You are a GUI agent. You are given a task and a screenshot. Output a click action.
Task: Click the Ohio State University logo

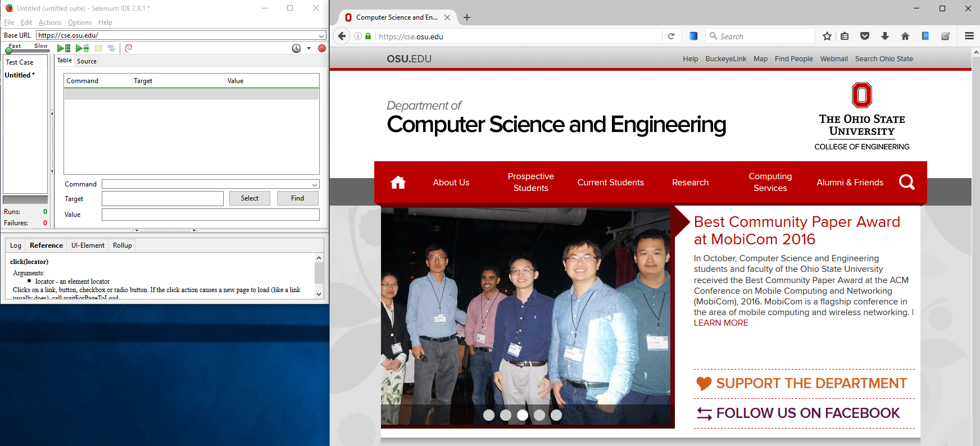[861, 116]
